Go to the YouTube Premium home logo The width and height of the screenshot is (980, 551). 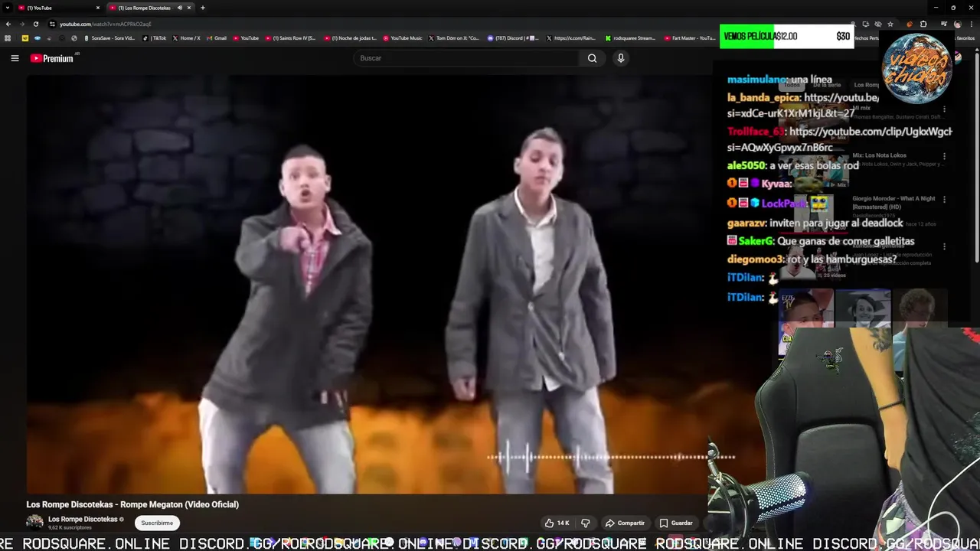click(52, 58)
